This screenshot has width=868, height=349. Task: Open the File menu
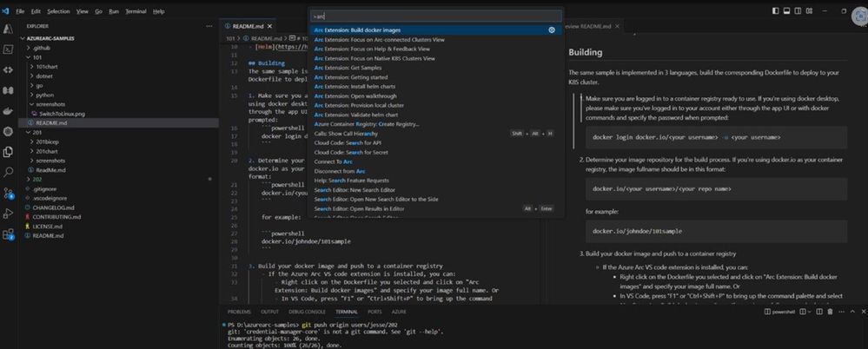(21, 11)
